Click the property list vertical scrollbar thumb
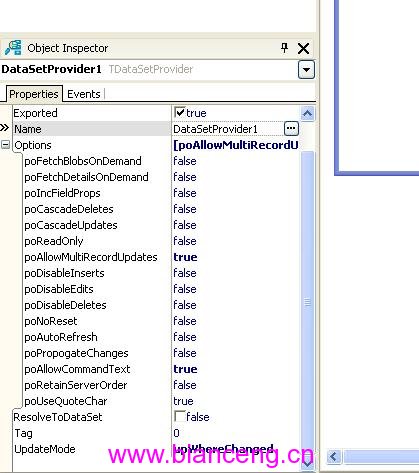This screenshot has height=473, width=419. [x=307, y=302]
